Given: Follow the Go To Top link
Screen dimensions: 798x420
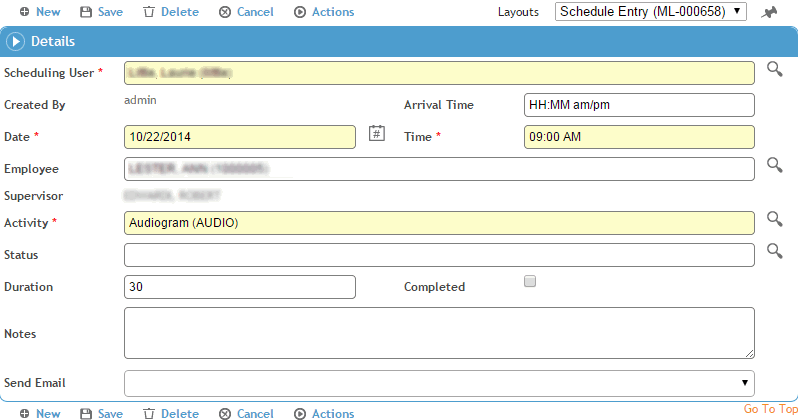Looking at the screenshot, I should coord(770,409).
